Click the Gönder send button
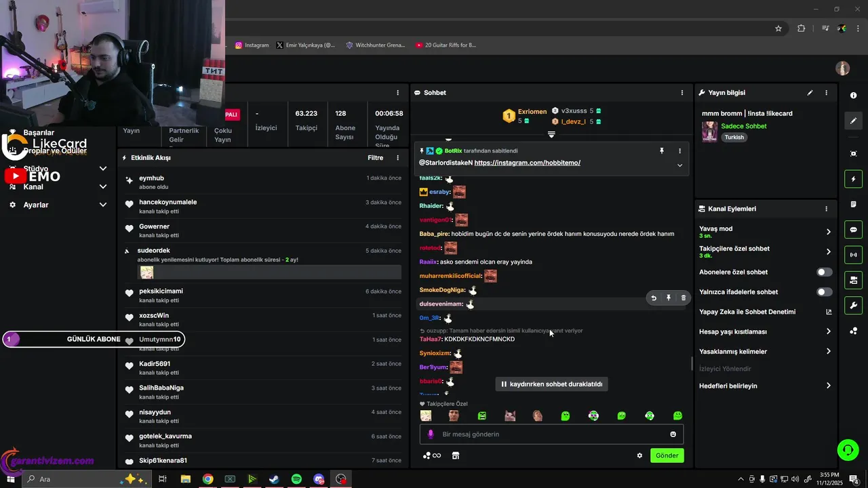Screen dimensions: 868x488 click(667, 455)
